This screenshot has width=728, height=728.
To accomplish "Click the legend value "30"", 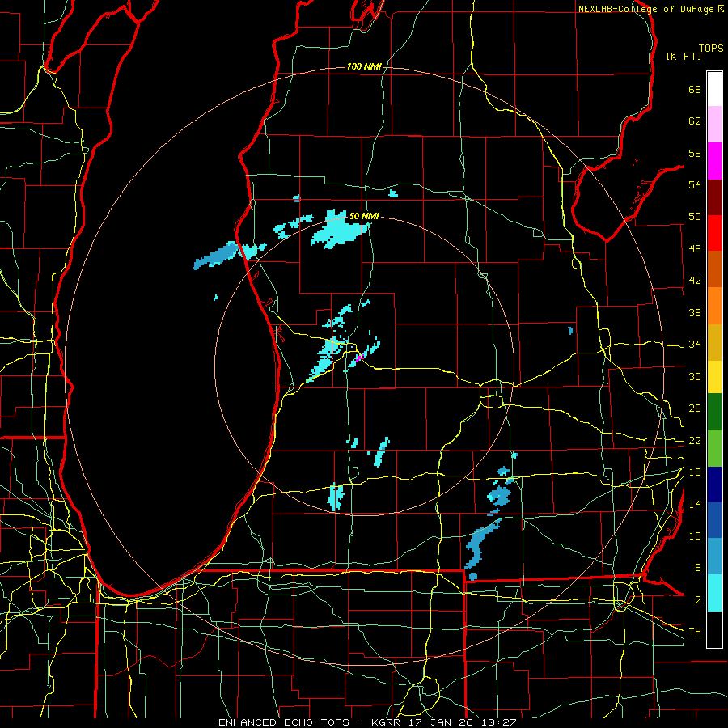I will point(695,376).
